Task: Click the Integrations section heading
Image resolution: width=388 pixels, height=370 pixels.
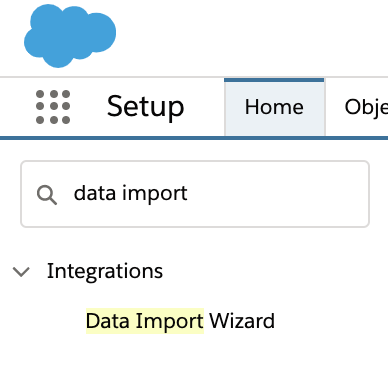Action: click(x=105, y=271)
